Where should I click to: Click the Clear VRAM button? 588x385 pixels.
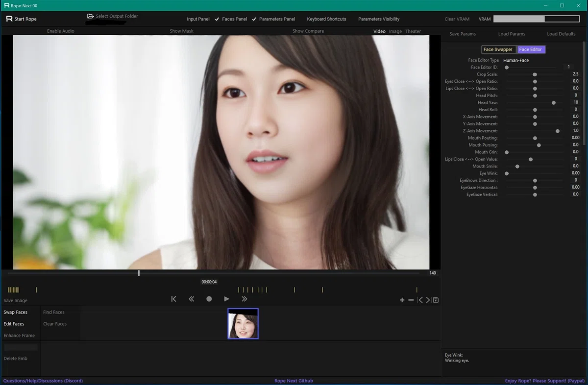tap(457, 19)
